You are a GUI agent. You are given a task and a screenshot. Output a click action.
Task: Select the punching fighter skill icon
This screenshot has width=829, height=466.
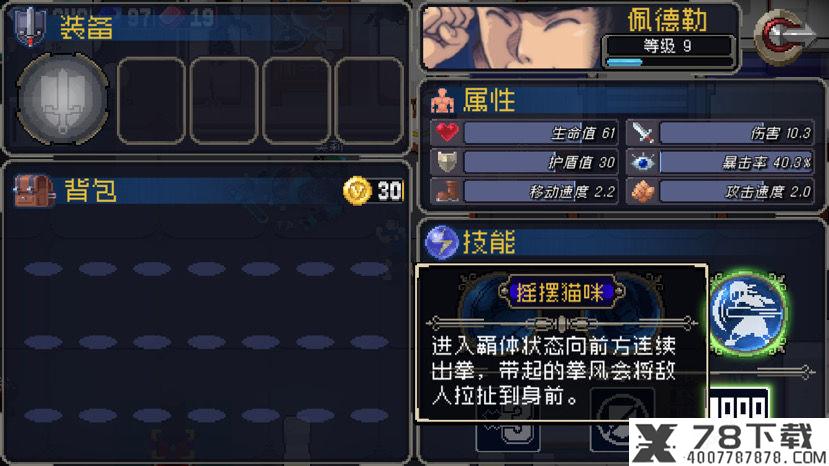coord(748,313)
